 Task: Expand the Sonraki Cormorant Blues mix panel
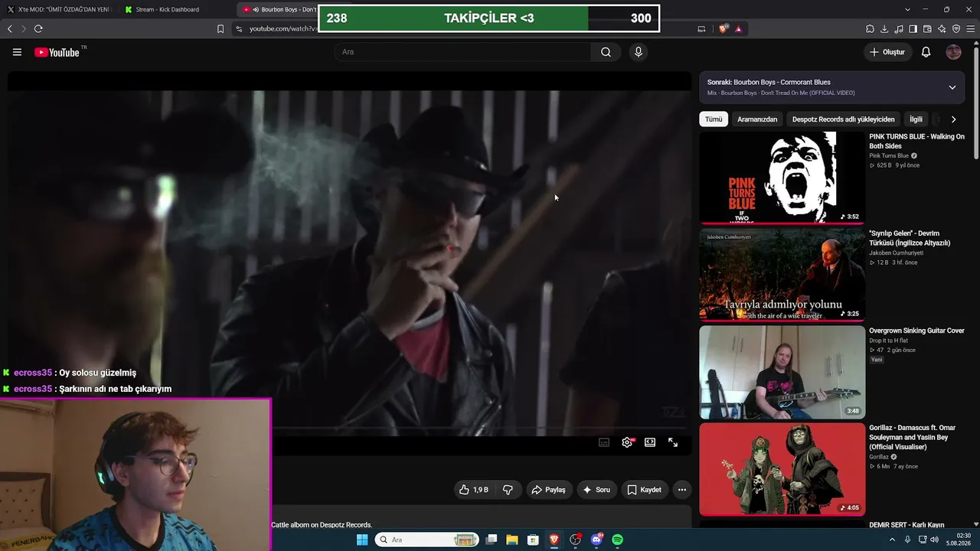click(952, 87)
